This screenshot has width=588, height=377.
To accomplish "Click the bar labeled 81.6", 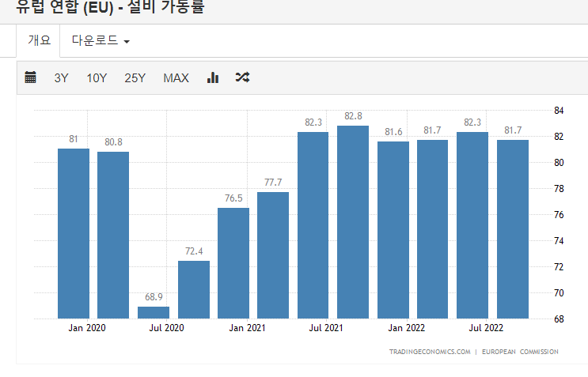I will point(393,230).
